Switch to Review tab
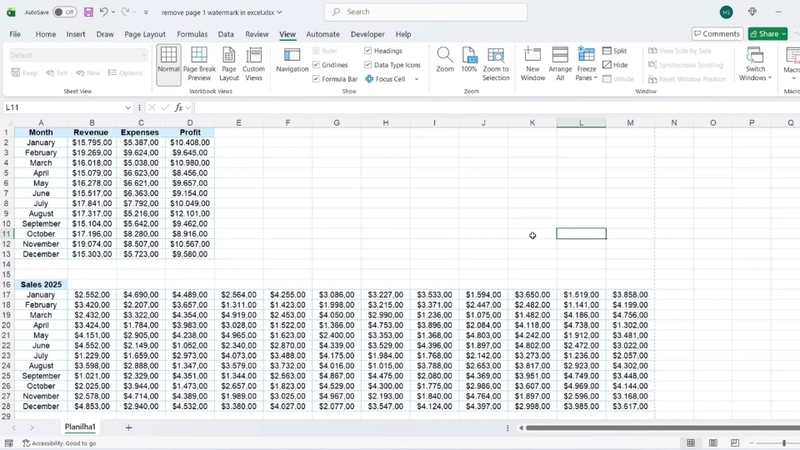The image size is (800, 450). tap(257, 34)
